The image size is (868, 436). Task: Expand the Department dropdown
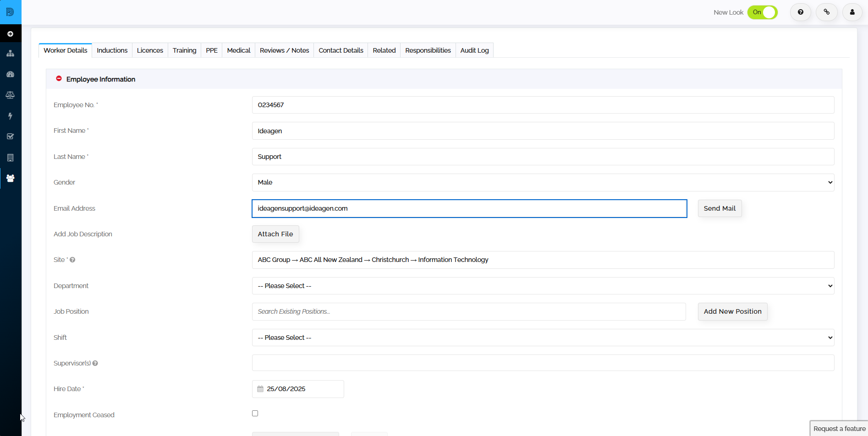point(543,286)
